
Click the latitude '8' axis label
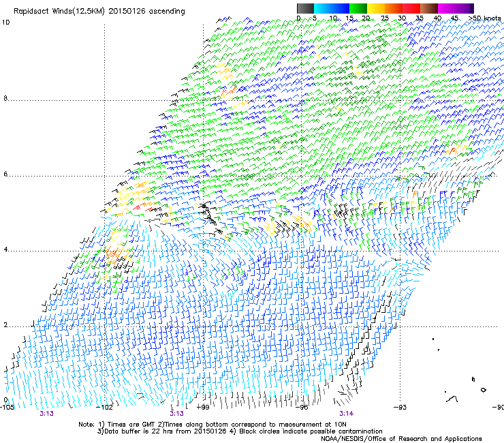tap(5, 98)
